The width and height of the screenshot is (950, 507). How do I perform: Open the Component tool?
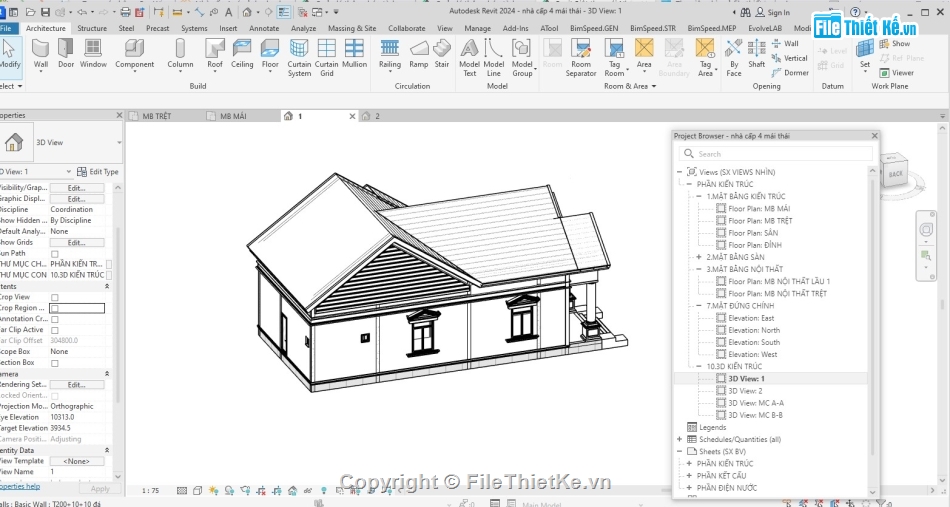135,55
